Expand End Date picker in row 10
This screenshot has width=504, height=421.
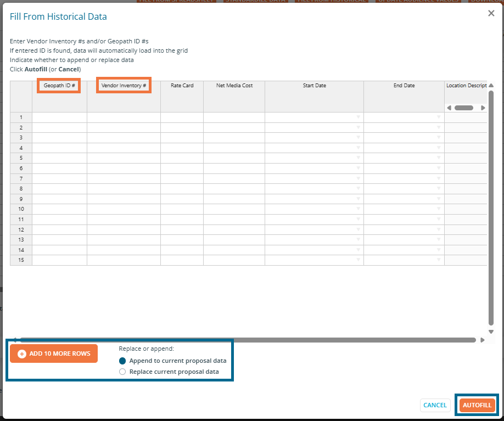pyautogui.click(x=439, y=209)
